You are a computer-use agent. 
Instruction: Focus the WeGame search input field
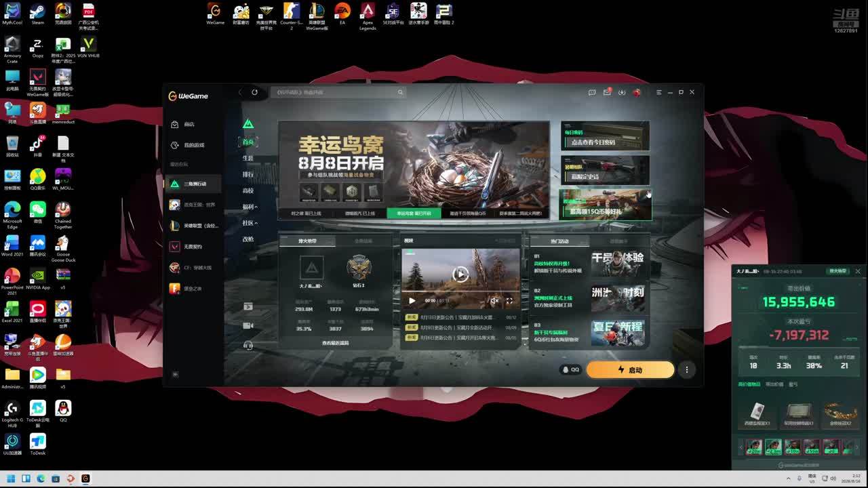[338, 92]
